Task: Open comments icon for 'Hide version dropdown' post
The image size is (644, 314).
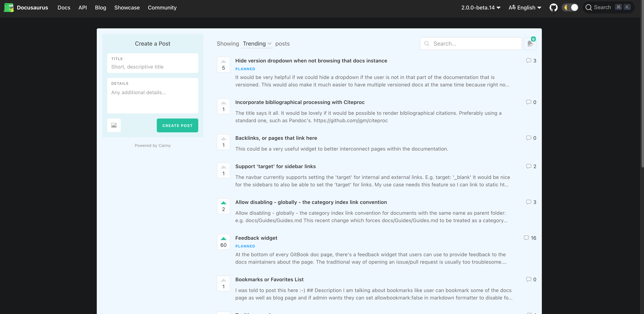Action: pos(529,61)
